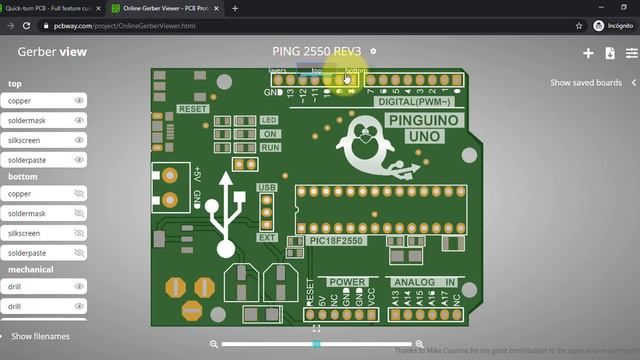Screen dimensions: 640x360
Task: Close the Quick-turn PCB tab
Action: (98, 8)
